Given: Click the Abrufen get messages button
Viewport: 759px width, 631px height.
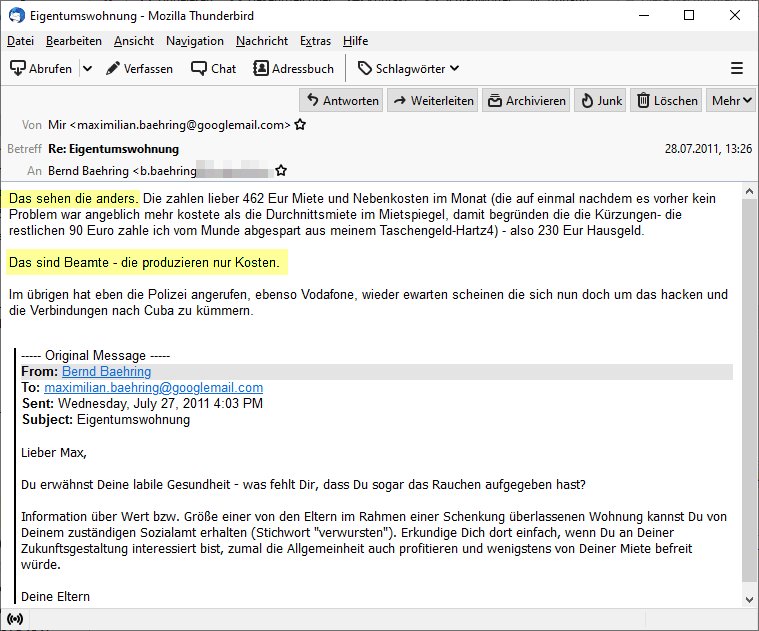Looking at the screenshot, I should tap(41, 68).
